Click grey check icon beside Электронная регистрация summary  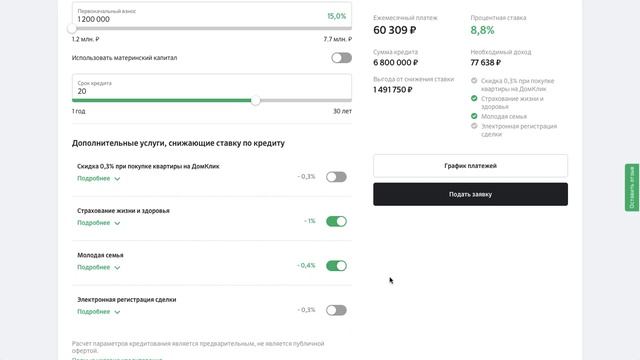474,126
